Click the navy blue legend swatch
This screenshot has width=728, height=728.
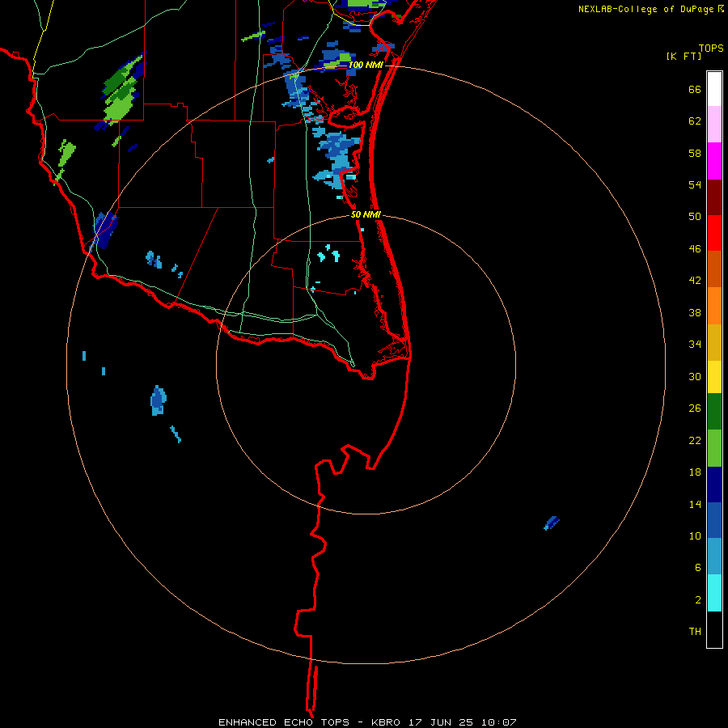coord(714,485)
